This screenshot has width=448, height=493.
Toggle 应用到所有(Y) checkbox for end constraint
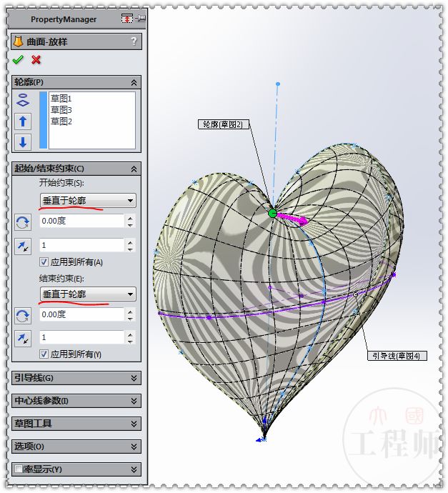(44, 354)
